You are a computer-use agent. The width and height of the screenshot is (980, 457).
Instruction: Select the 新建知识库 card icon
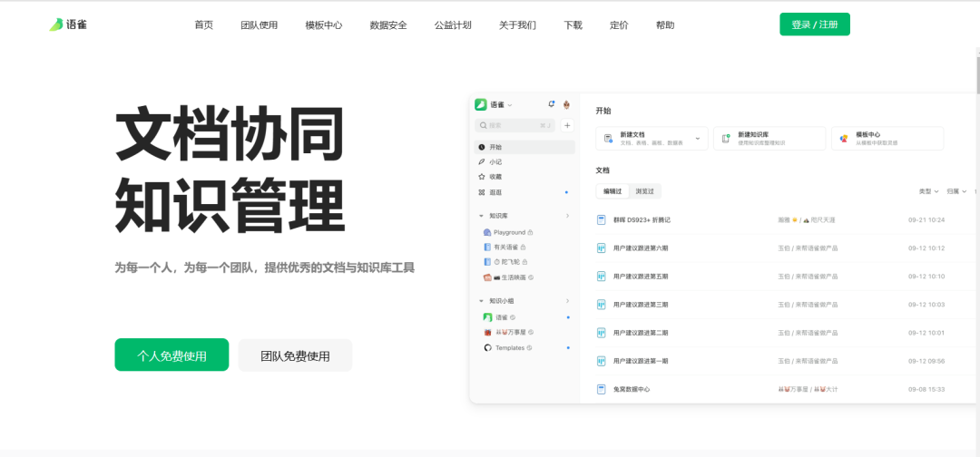[x=725, y=139]
